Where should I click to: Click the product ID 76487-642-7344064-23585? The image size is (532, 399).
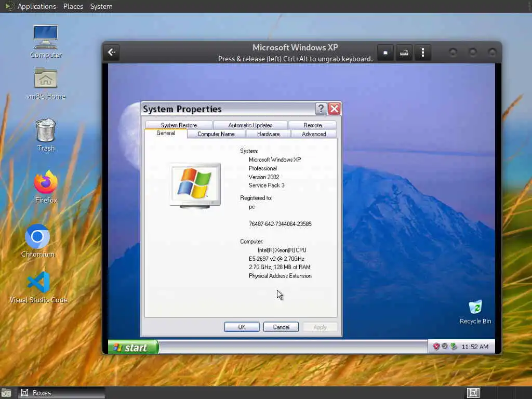pos(280,224)
